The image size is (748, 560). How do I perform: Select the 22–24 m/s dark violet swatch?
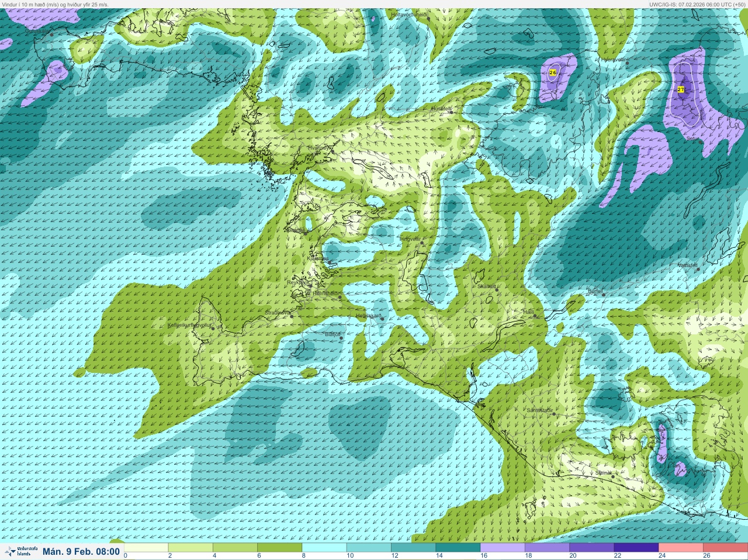[636, 548]
